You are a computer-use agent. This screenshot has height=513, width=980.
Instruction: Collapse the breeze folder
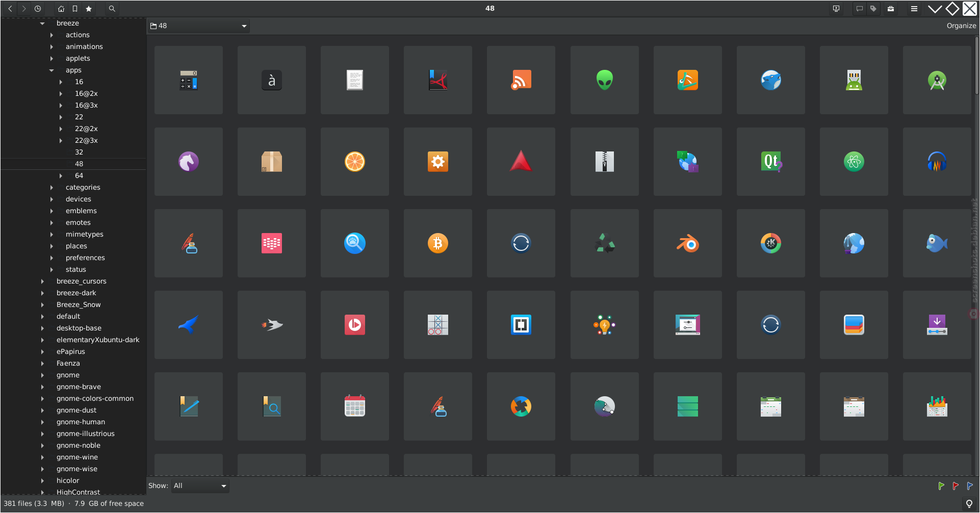tap(42, 23)
